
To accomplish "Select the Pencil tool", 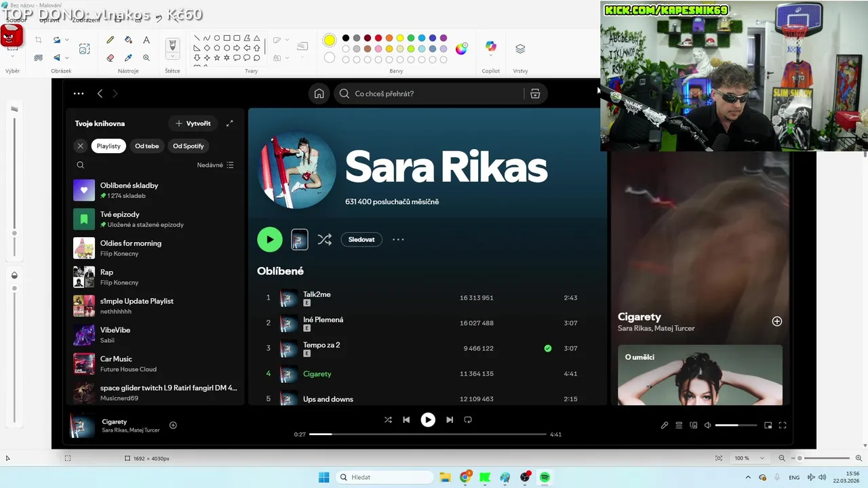I will tap(110, 40).
